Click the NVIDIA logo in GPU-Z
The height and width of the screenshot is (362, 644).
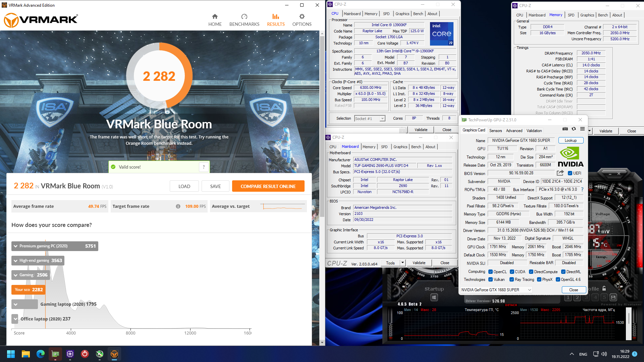pyautogui.click(x=571, y=157)
